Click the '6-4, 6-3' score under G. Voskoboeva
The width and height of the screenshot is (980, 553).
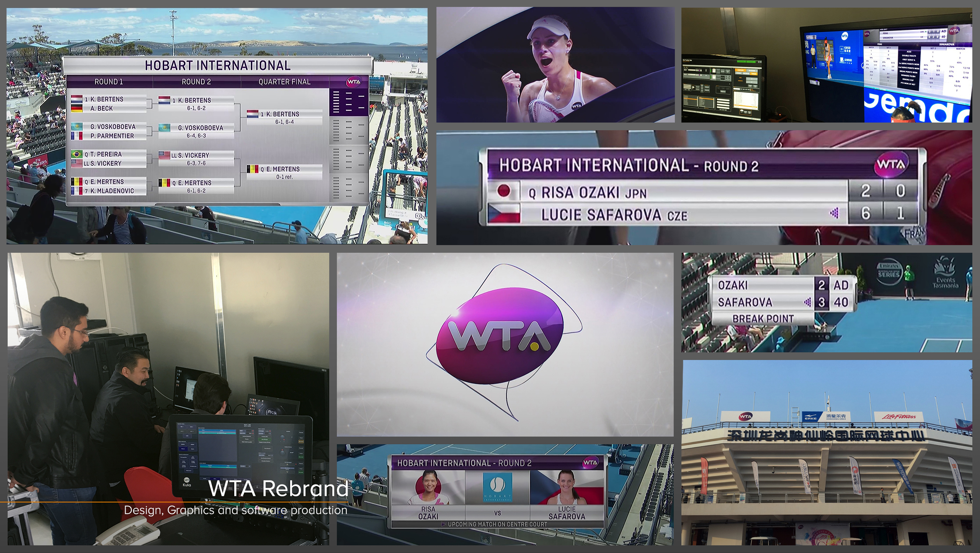[x=196, y=136]
